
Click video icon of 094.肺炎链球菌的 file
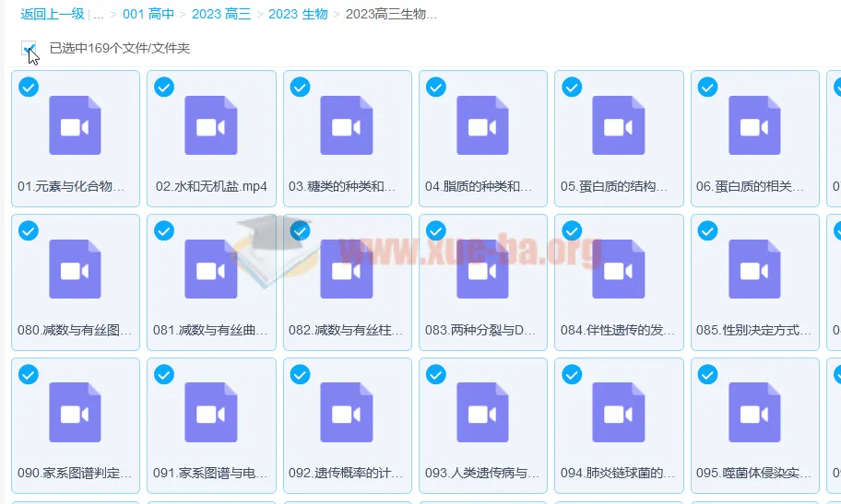pos(618,413)
